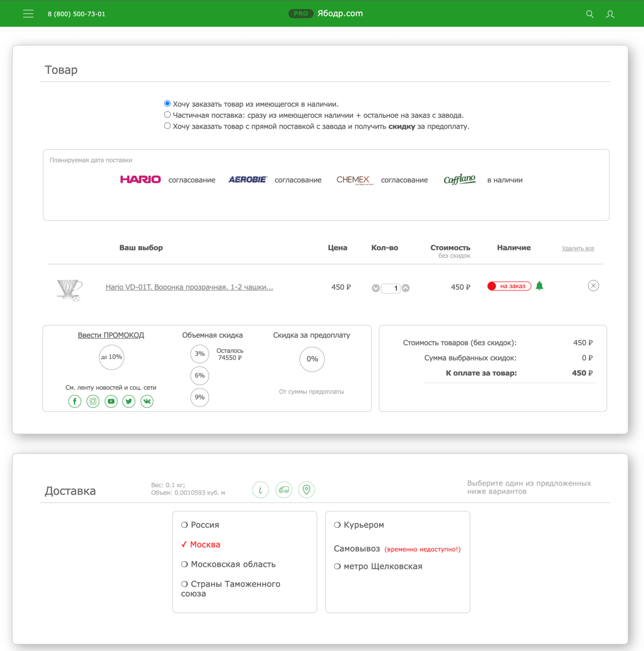Increase quantity with up arrow

pos(406,288)
